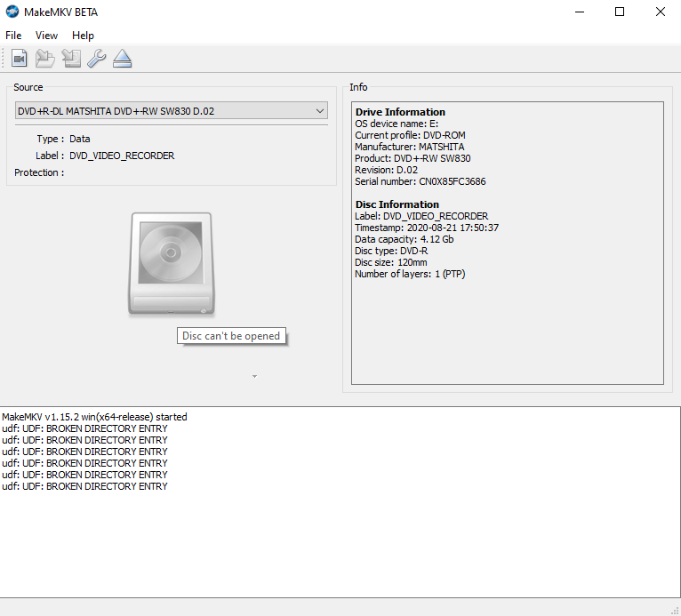Maximize the MakeMKV window
The image size is (681, 616).
point(620,12)
